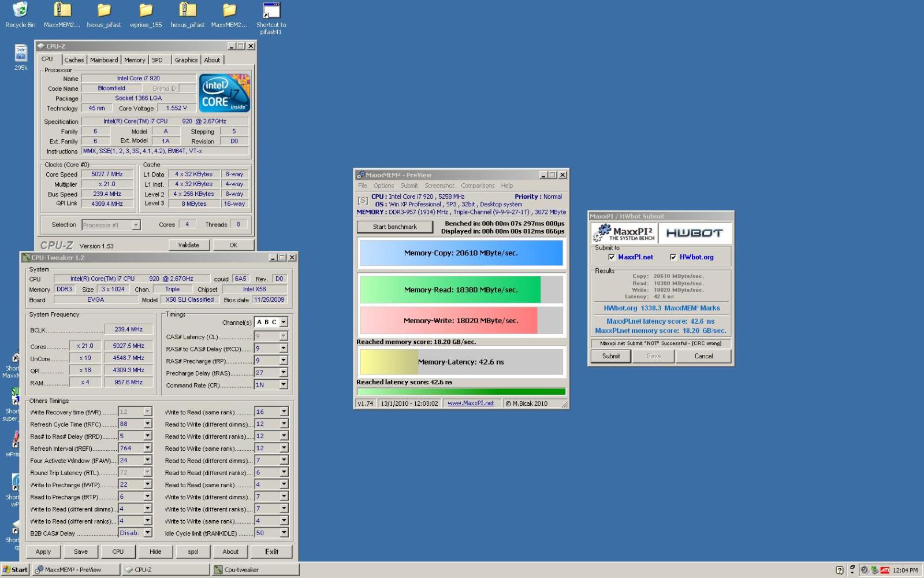
Task: Click the CPU-Tweaker title bar icon
Action: pyautogui.click(x=27, y=257)
